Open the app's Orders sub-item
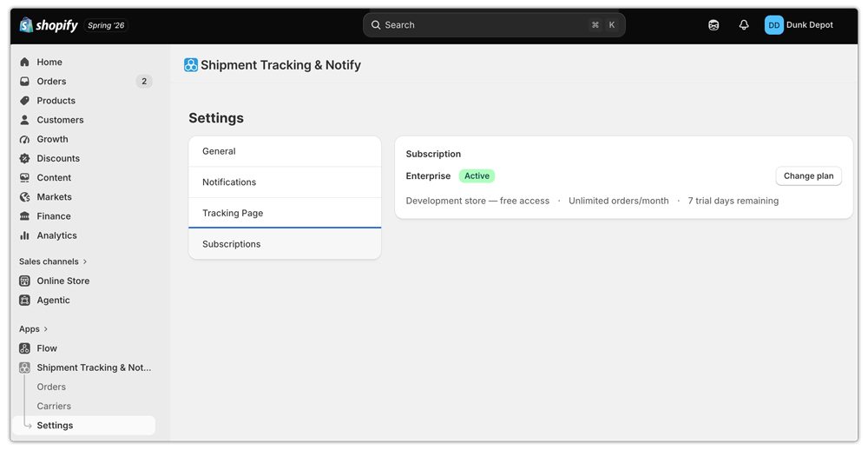Image resolution: width=868 pixels, height=450 pixels. (51, 387)
